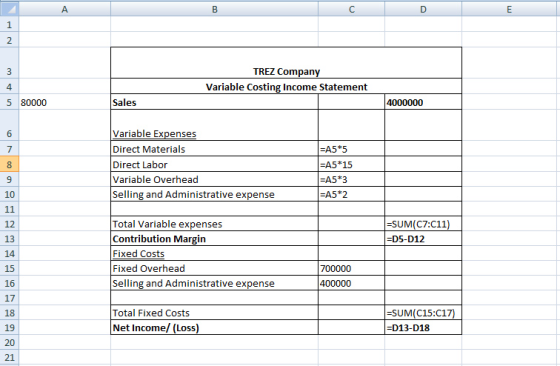Select row 12 header
The width and height of the screenshot is (560, 366).
coord(9,224)
